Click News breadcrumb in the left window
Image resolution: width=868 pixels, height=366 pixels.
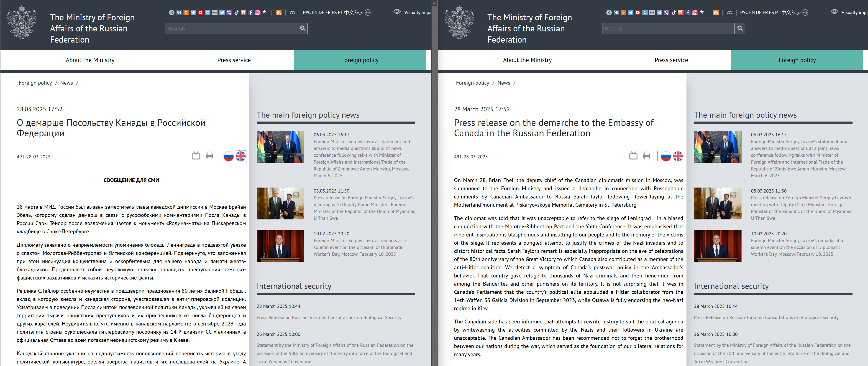click(66, 83)
